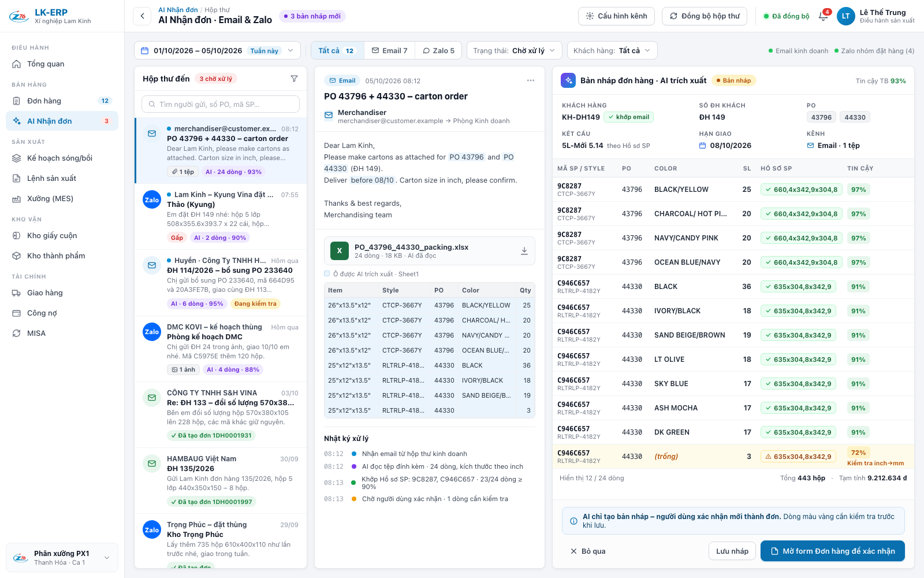Open Kế hoạch sóng/bối in sidebar
The height and width of the screenshot is (578, 924).
[x=62, y=158]
